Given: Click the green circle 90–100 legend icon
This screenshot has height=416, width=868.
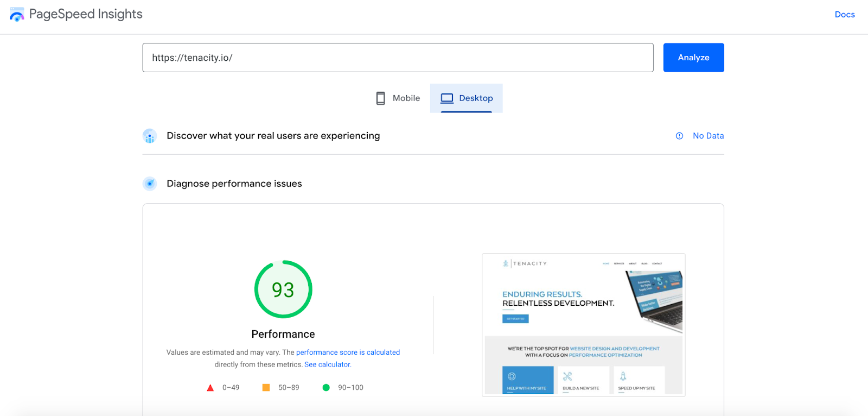Looking at the screenshot, I should (326, 388).
